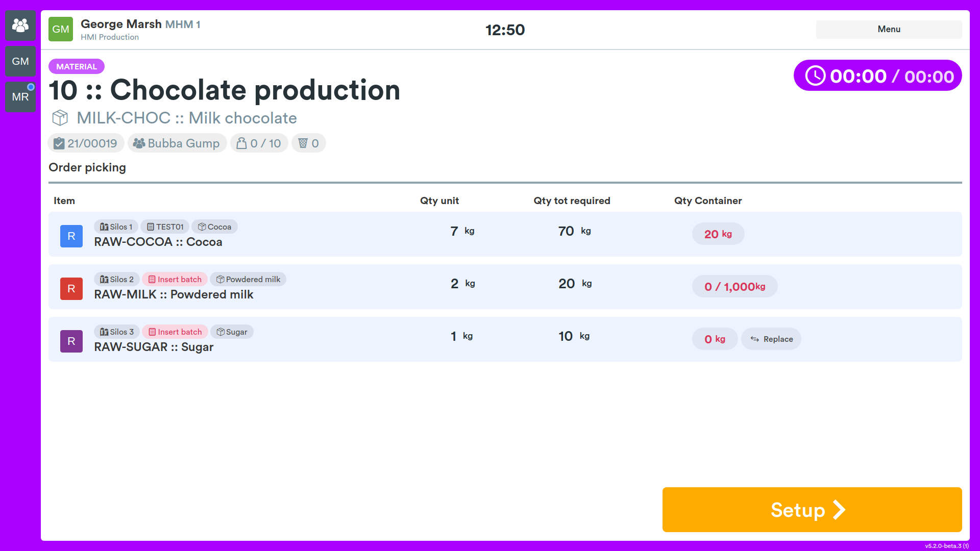Select the GM user tile in sidebar

point(20,61)
